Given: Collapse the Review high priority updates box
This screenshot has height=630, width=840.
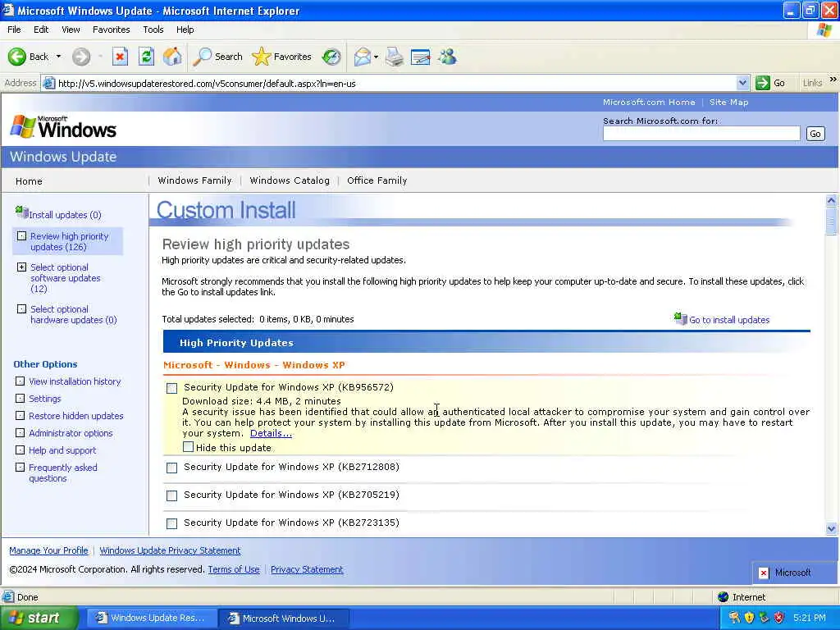Looking at the screenshot, I should click(x=21, y=235).
